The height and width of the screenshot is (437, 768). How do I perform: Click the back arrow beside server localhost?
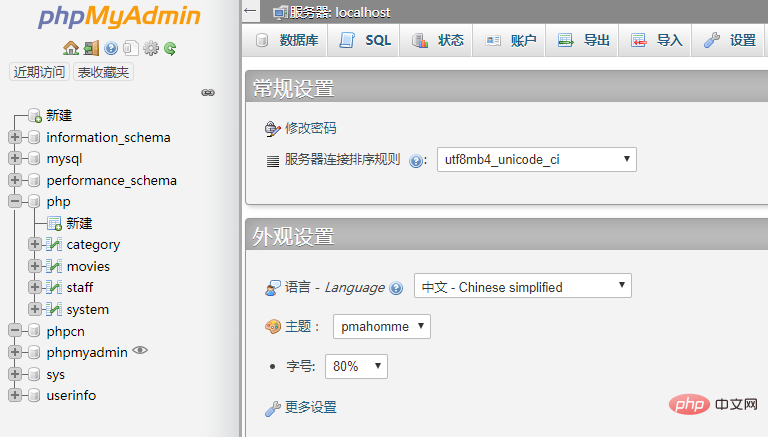250,10
